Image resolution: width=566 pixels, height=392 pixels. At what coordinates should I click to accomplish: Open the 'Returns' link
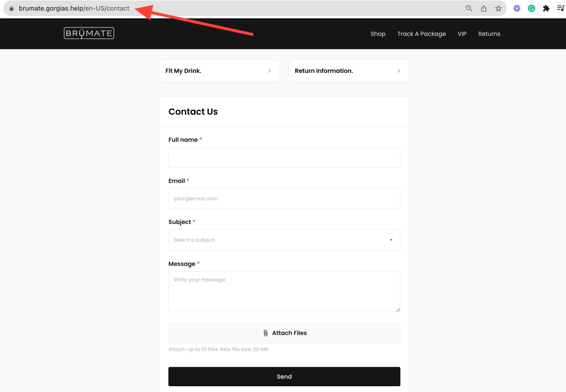tap(489, 34)
